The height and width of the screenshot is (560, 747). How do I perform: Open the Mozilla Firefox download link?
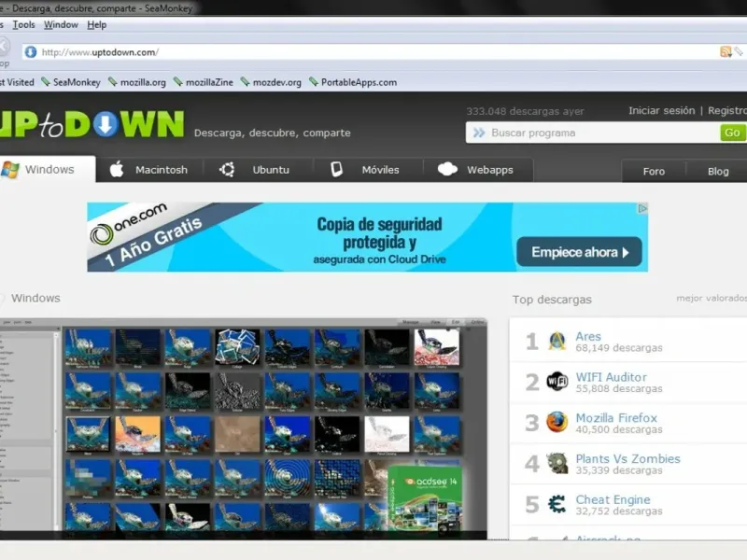click(616, 418)
